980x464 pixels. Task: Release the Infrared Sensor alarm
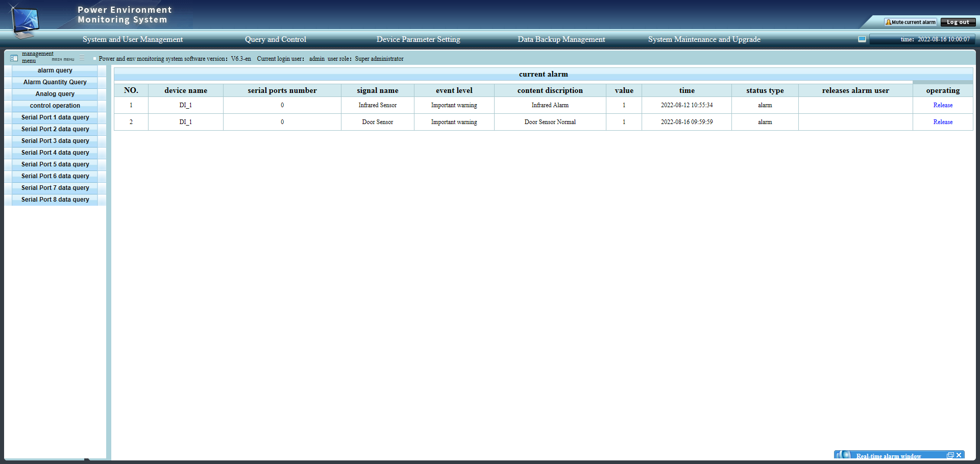[x=943, y=105]
